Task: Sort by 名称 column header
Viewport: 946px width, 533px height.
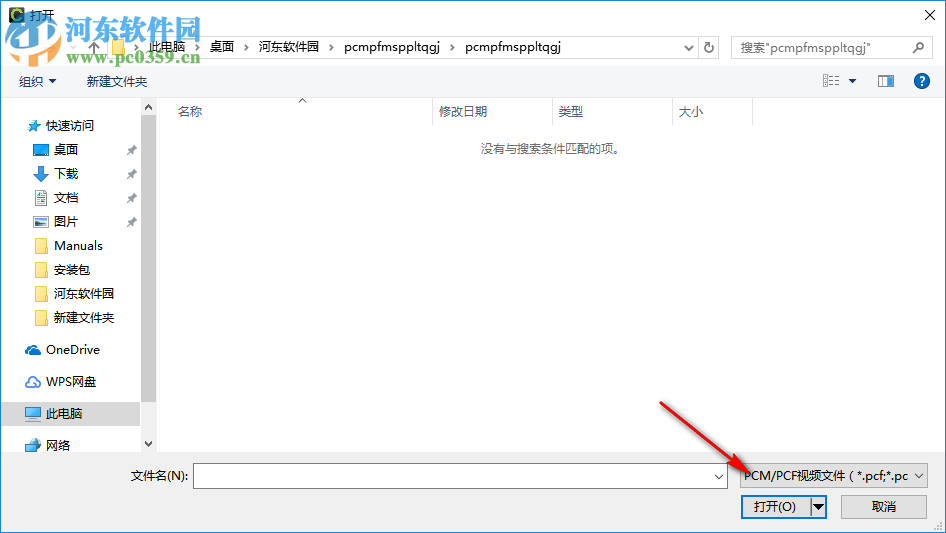Action: 190,112
